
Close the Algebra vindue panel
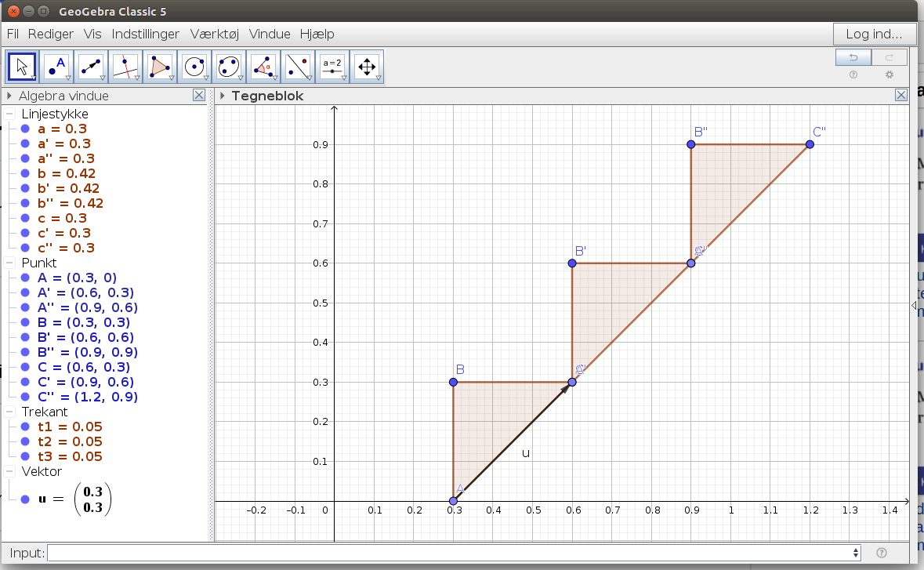point(199,95)
